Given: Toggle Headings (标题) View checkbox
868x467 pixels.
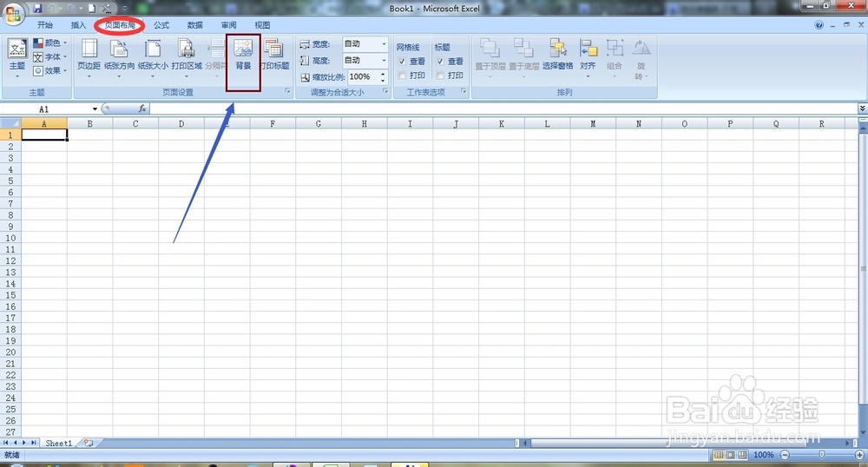Looking at the screenshot, I should [x=440, y=61].
